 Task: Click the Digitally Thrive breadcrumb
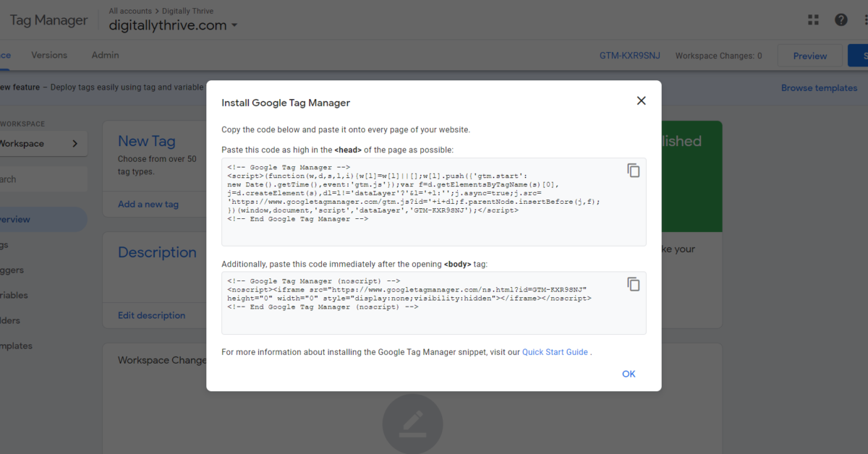click(x=187, y=11)
